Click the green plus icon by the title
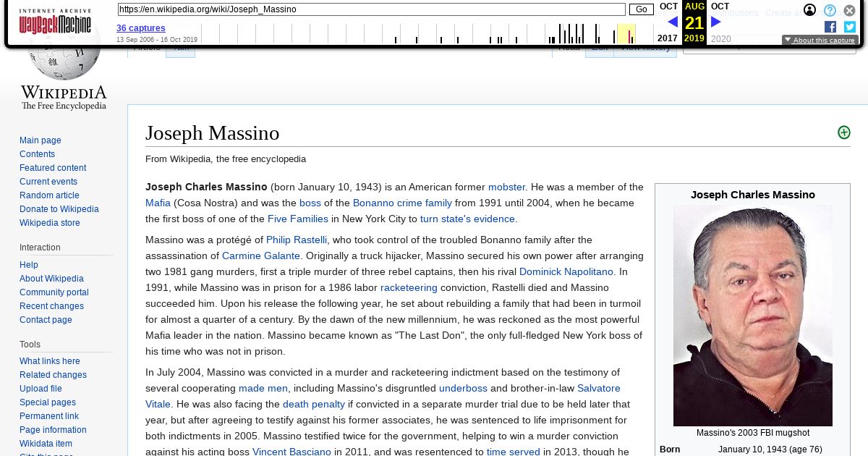Image resolution: width=868 pixels, height=456 pixels. pyautogui.click(x=844, y=132)
